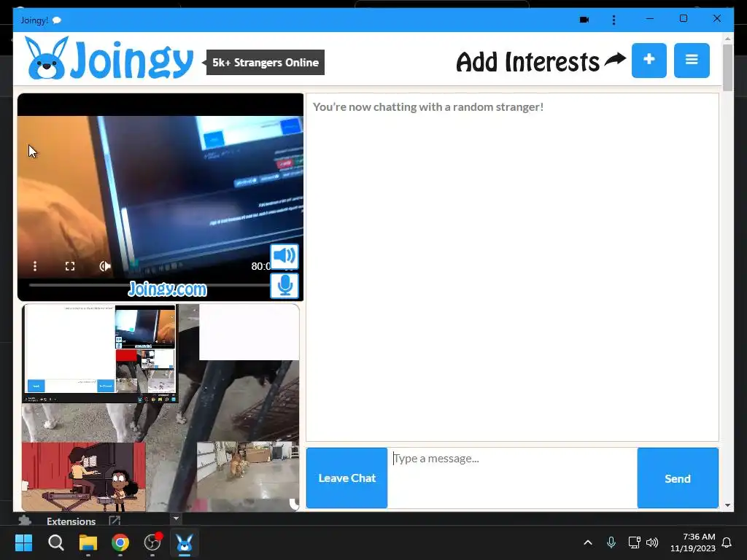Open the video three-dot options
This screenshot has width=747, height=560.
pos(35,266)
